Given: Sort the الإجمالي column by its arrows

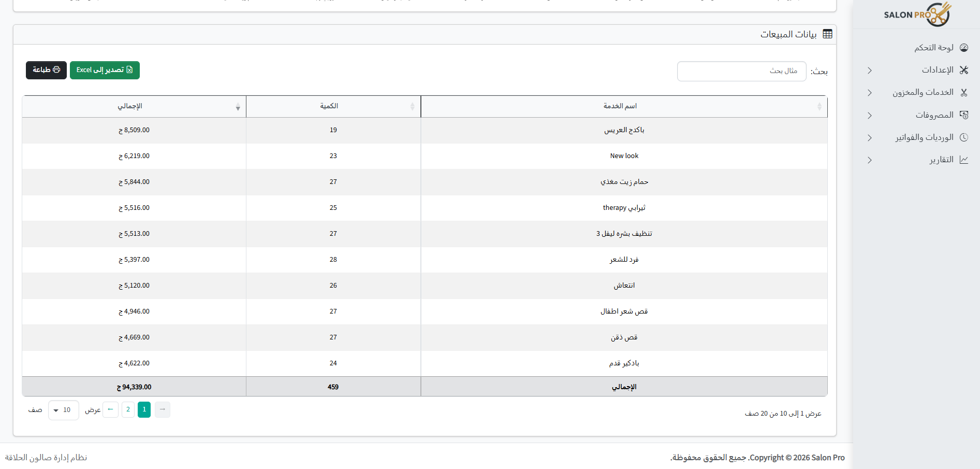Looking at the screenshot, I should coord(238,107).
